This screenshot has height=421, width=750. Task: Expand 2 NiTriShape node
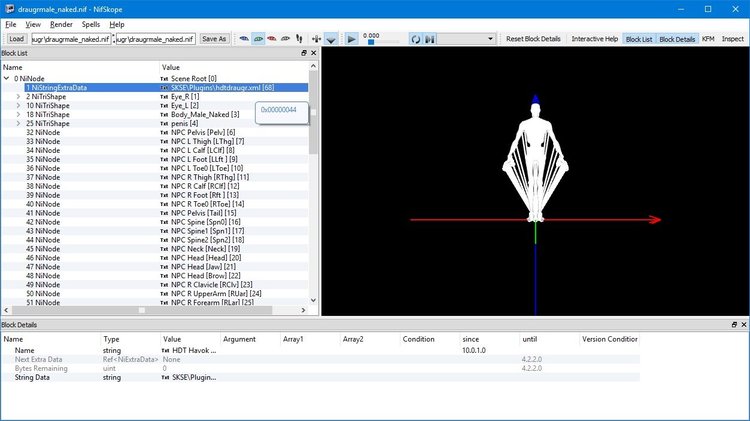click(18, 97)
